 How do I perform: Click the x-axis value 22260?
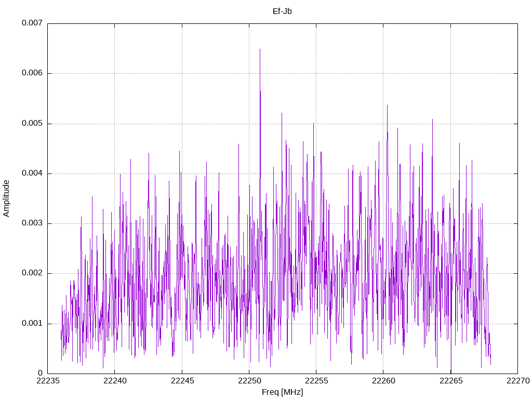(383, 381)
